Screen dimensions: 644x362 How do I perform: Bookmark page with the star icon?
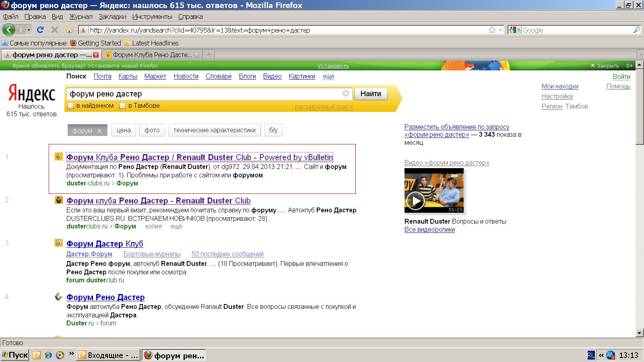click(492, 30)
